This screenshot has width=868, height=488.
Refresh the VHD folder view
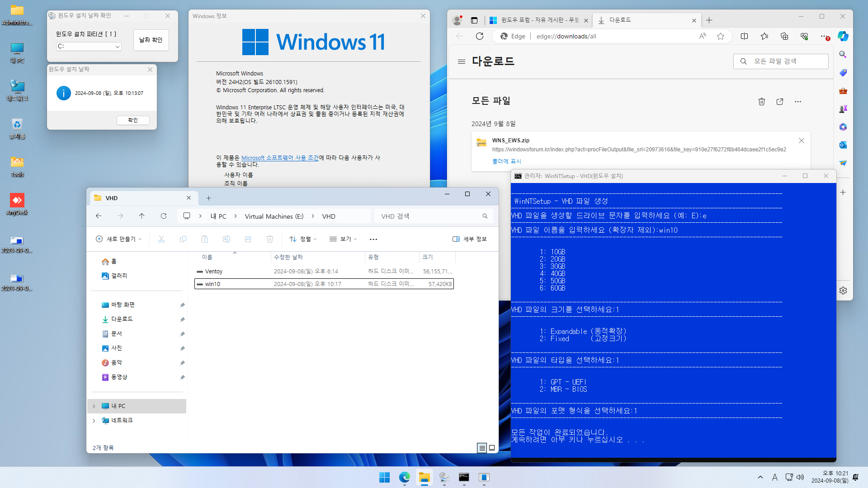coord(164,216)
